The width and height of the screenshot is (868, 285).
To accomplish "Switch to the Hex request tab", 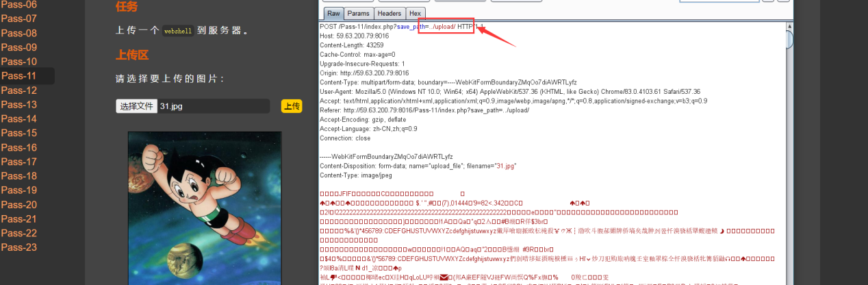I will click(x=415, y=14).
